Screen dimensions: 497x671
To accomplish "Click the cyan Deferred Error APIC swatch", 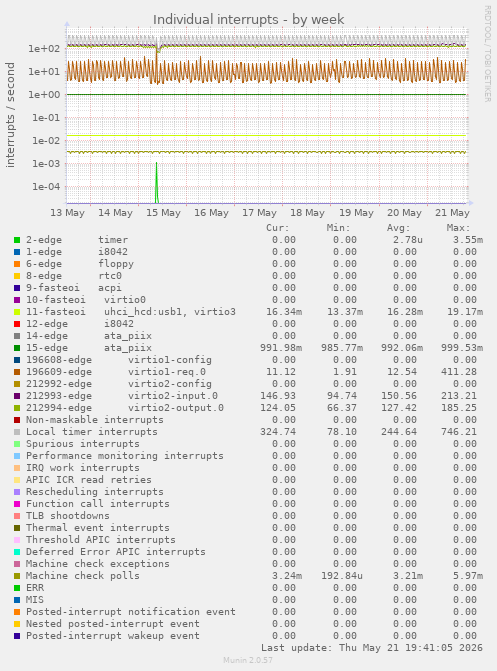I will (17, 552).
